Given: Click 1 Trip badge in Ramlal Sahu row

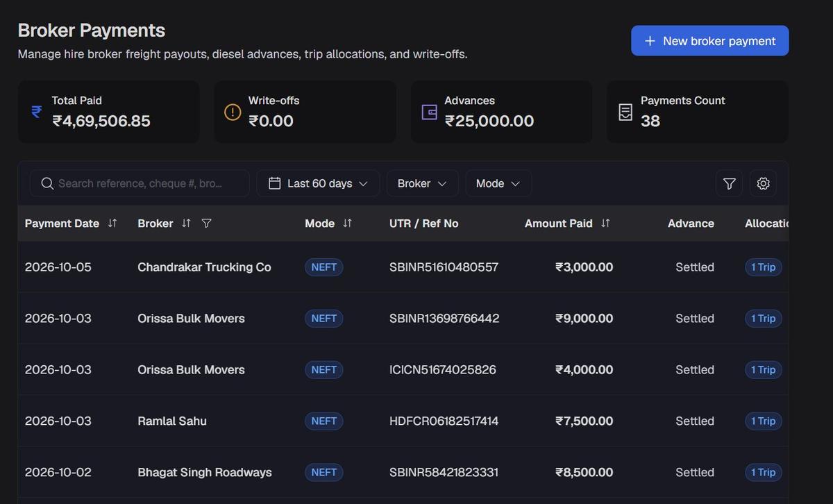Looking at the screenshot, I should (763, 421).
